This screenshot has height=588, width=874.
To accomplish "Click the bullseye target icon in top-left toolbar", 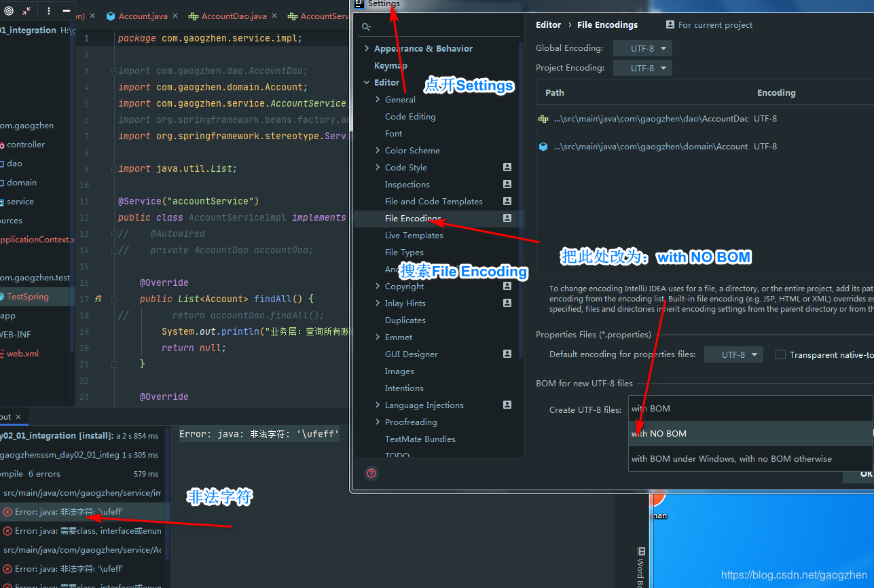I will point(9,10).
